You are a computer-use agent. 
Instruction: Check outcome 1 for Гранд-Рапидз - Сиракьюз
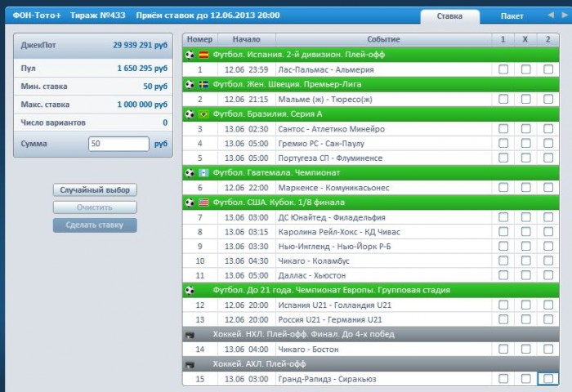tap(503, 379)
